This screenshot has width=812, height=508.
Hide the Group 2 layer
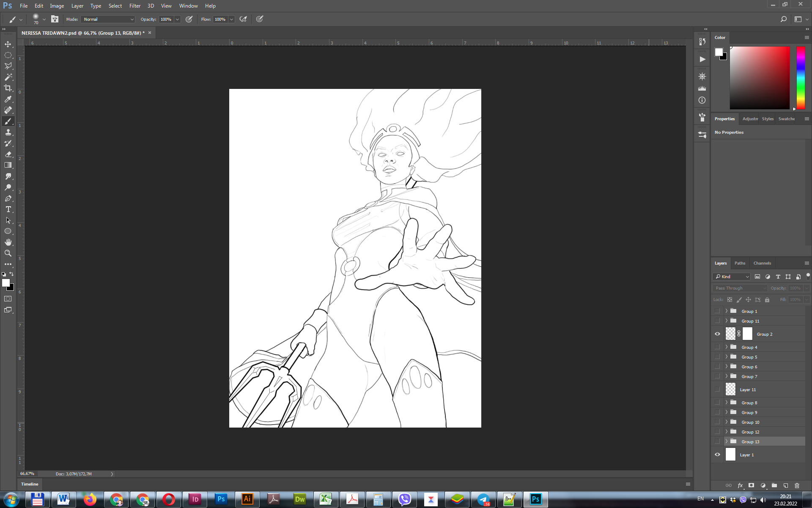point(717,334)
